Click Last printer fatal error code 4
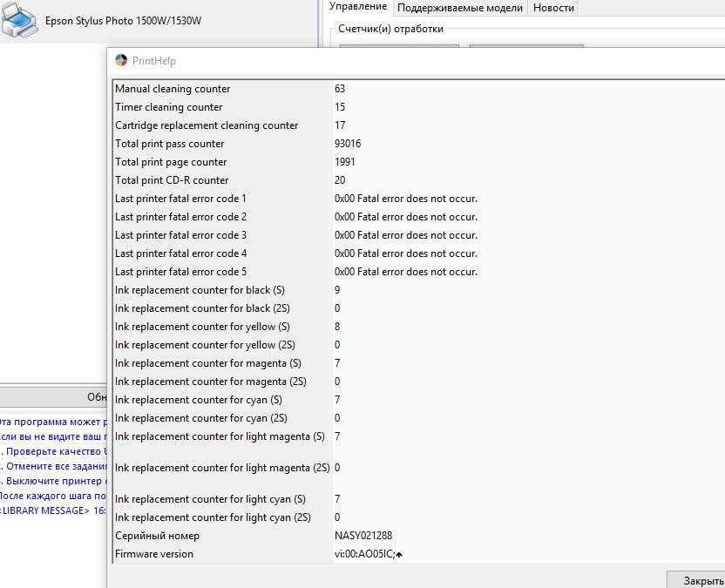Viewport: 725px width, 588px height. pyautogui.click(x=180, y=253)
